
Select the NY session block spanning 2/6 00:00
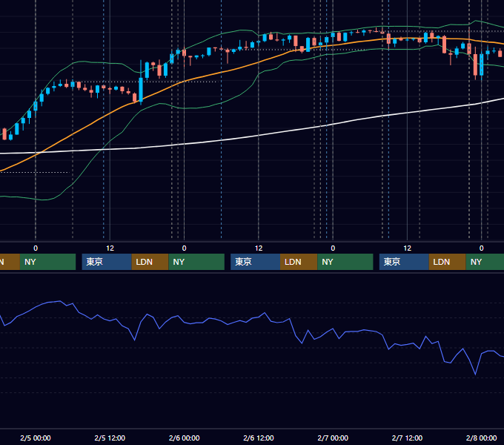point(196,262)
